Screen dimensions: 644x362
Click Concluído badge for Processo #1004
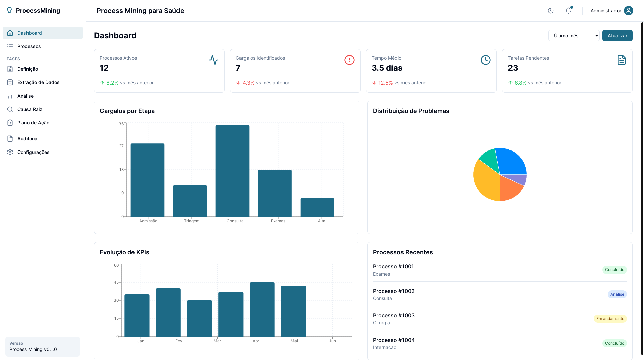pos(614,343)
